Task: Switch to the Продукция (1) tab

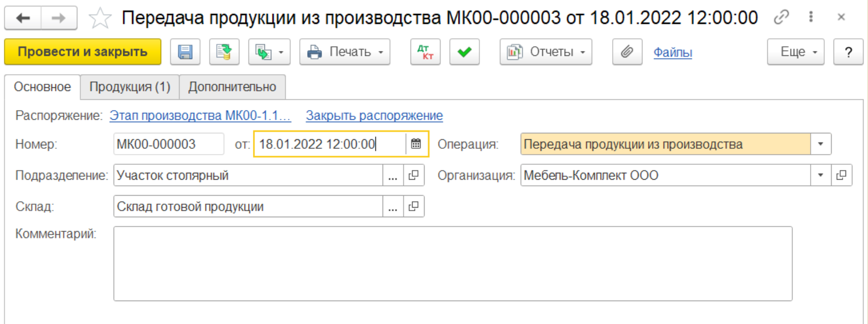Action: pyautogui.click(x=130, y=87)
